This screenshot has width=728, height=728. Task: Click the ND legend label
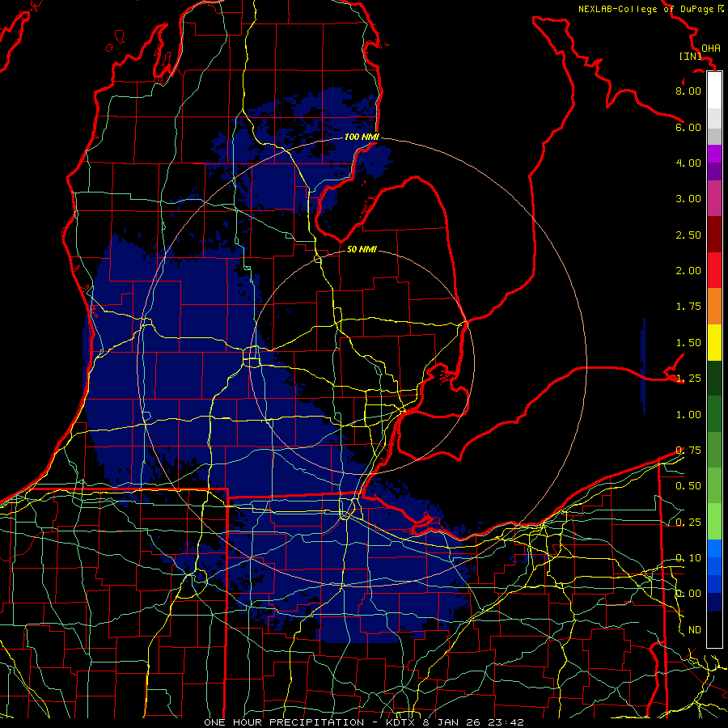pyautogui.click(x=695, y=630)
